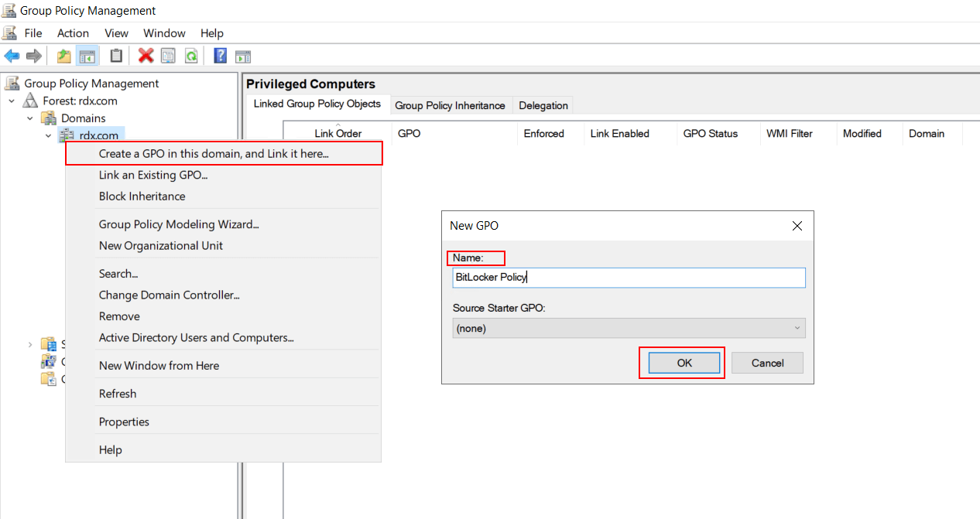980x519 pixels.
Task: Click OK in the New GPO dialog
Action: click(x=682, y=362)
